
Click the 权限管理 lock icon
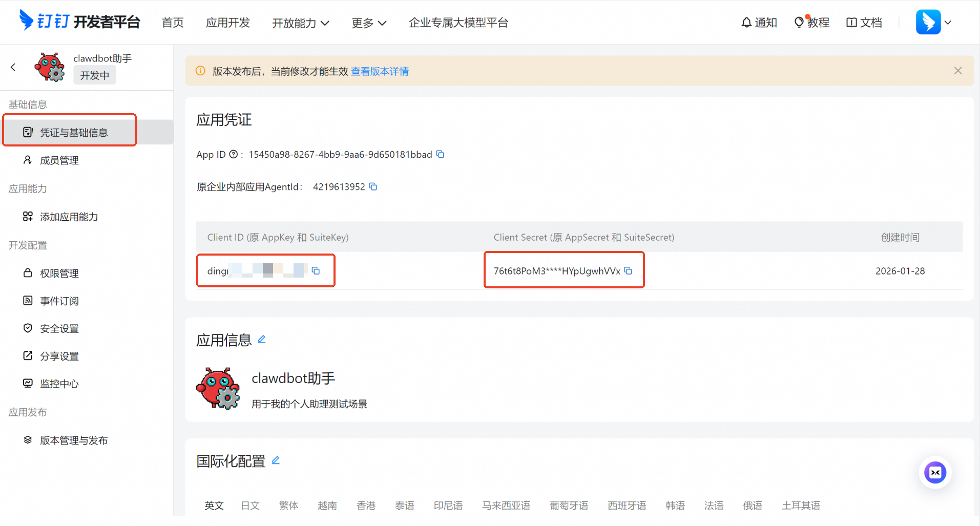point(28,272)
